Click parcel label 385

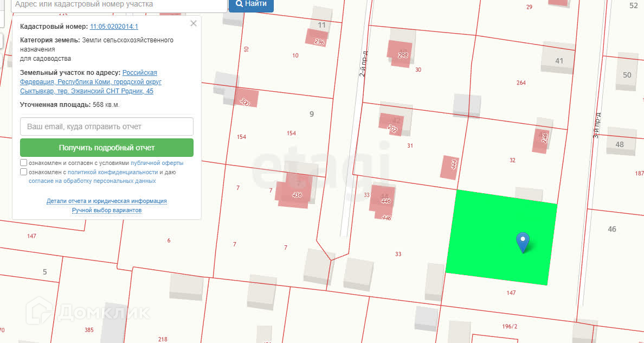tap(89, 330)
